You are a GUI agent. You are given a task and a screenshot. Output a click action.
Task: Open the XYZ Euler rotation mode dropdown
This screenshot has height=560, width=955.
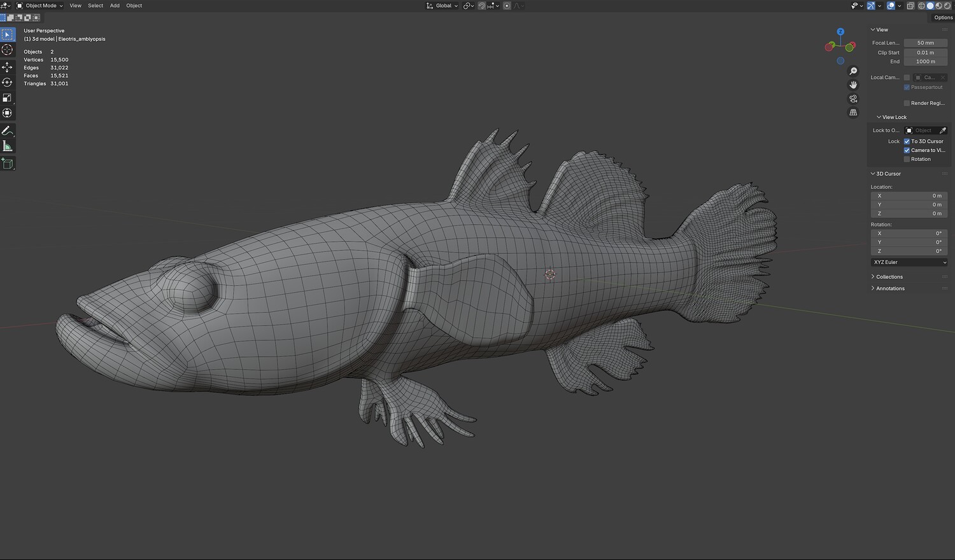[909, 262]
